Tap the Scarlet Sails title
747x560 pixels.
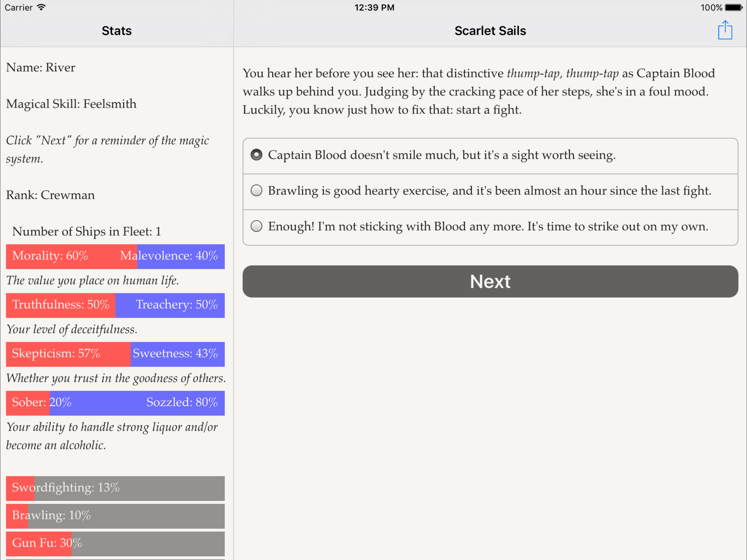[x=490, y=31]
